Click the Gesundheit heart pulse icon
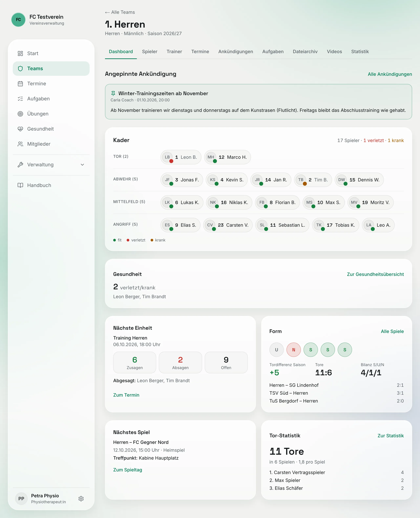Image resolution: width=420 pixels, height=518 pixels. [x=20, y=129]
